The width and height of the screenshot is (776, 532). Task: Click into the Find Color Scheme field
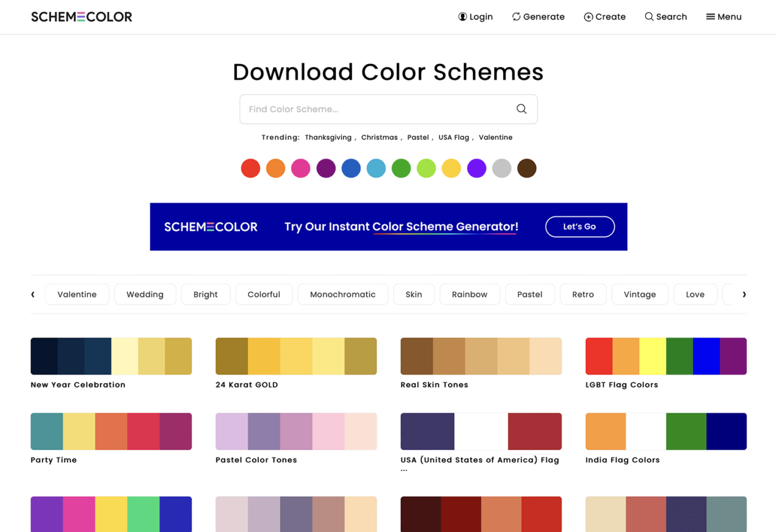click(389, 109)
